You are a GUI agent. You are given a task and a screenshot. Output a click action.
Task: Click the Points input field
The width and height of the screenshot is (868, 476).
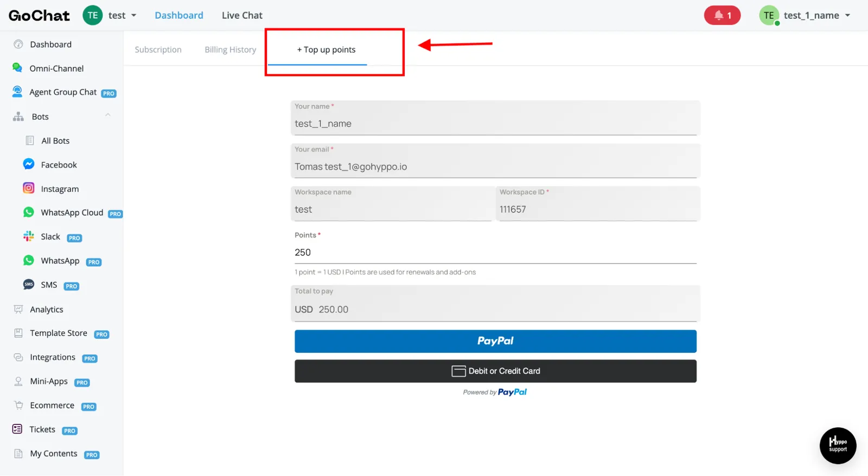(495, 253)
